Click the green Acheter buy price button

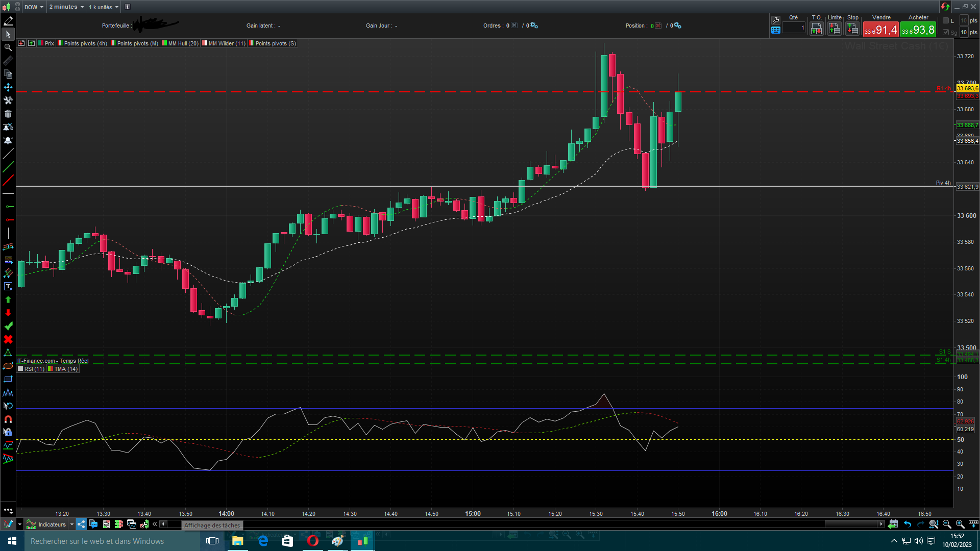[x=918, y=30]
